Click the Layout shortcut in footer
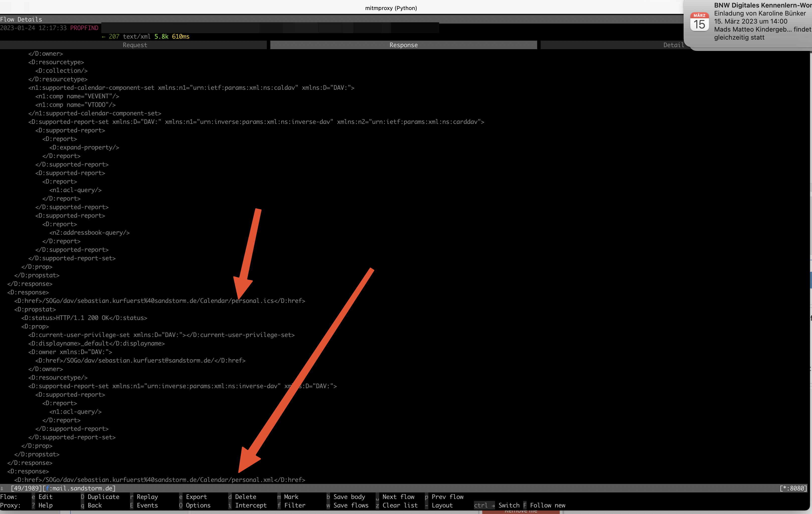 pyautogui.click(x=442, y=505)
